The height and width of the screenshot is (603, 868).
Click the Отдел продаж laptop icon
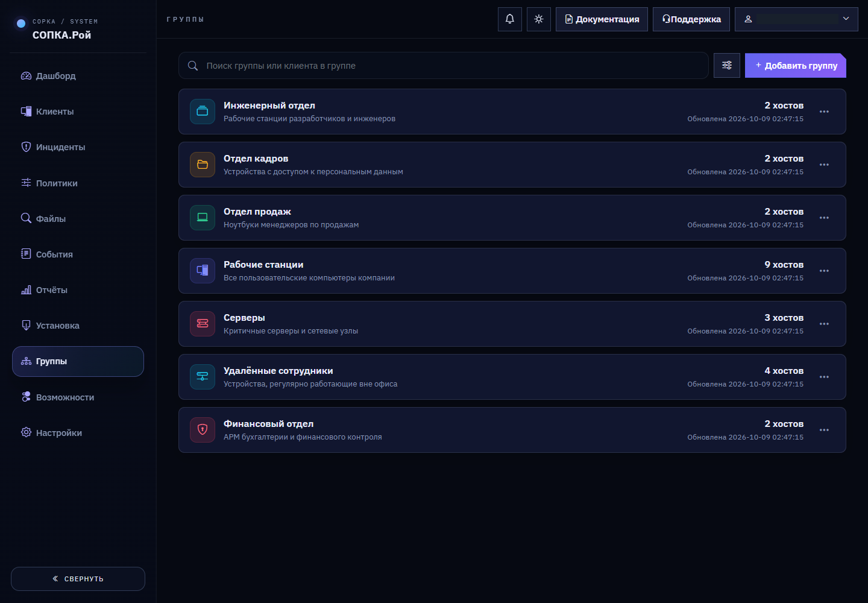[x=203, y=218]
